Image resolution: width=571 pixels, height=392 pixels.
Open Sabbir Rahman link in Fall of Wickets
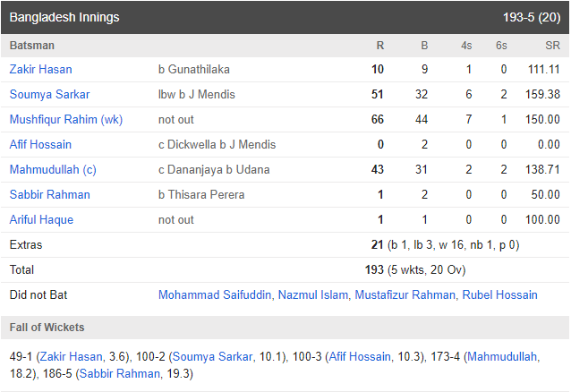click(x=119, y=374)
